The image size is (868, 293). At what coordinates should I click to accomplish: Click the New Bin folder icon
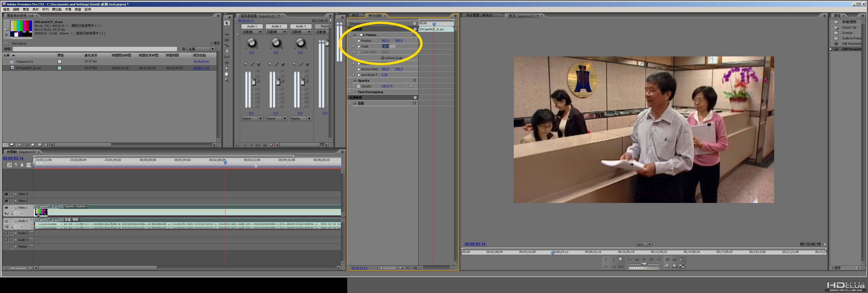33,145
